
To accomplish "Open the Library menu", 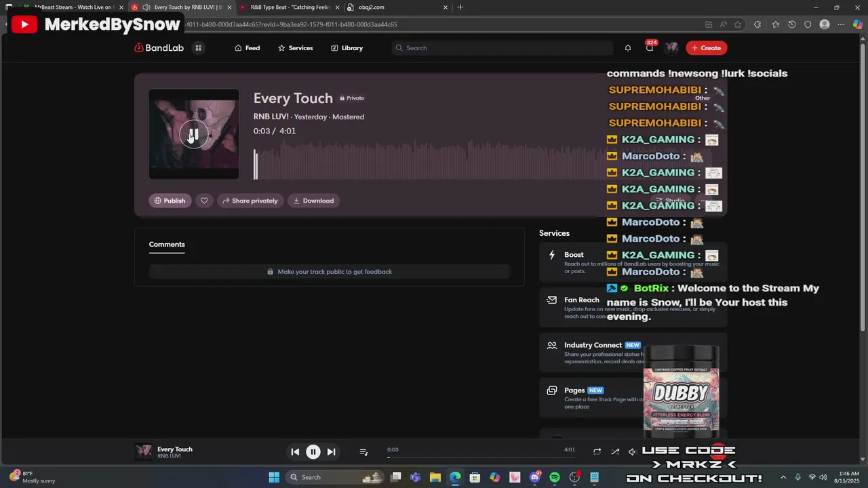I will pos(347,48).
